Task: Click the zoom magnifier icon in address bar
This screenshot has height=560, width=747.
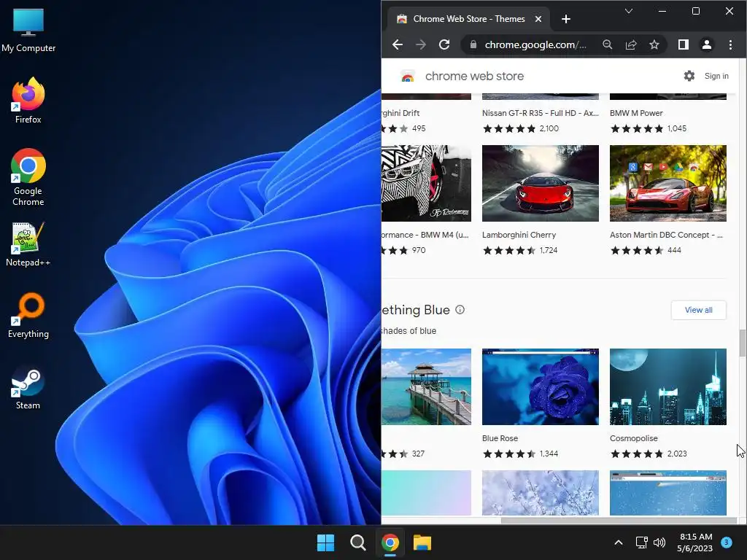Action: (x=607, y=44)
